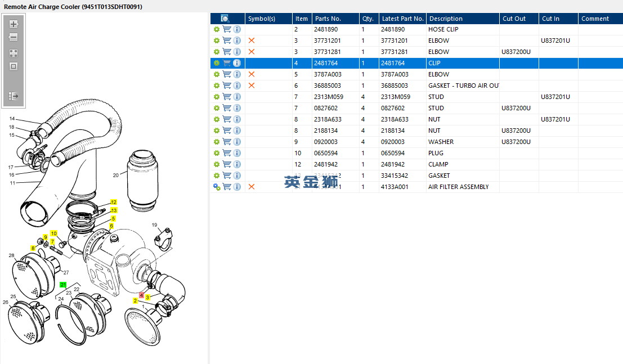Add PLUG 0650594 to cart
This screenshot has height=364, width=623.
(x=227, y=153)
